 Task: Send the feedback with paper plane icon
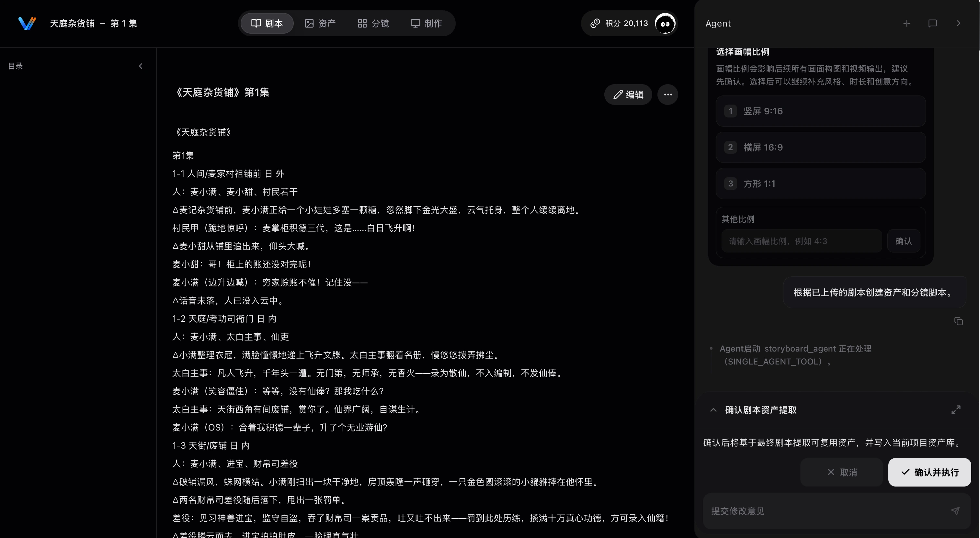pos(955,511)
